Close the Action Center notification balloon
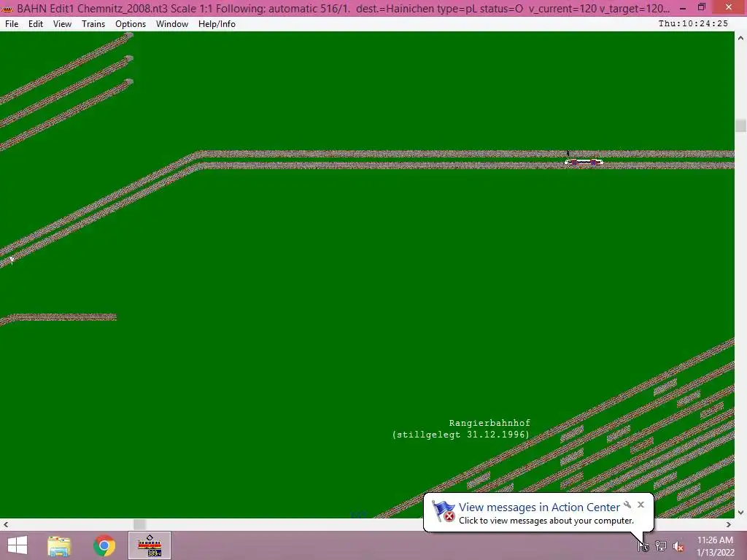747x560 pixels. [640, 505]
